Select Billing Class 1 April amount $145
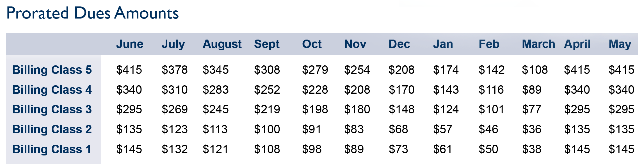The height and width of the screenshot is (165, 644). click(577, 149)
